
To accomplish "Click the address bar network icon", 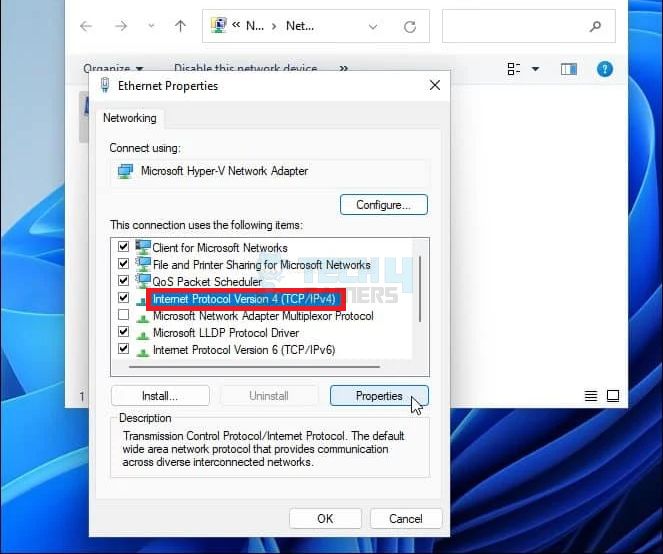I will click(218, 26).
